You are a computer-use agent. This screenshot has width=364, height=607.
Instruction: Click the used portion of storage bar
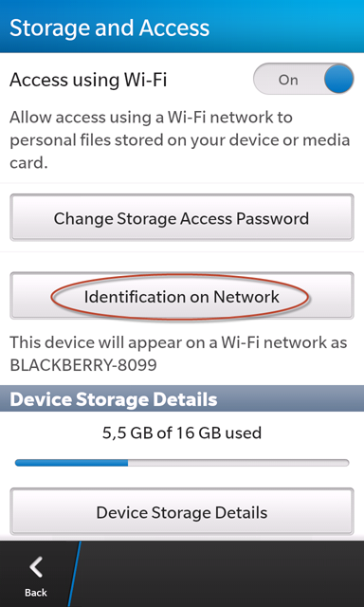(71, 463)
